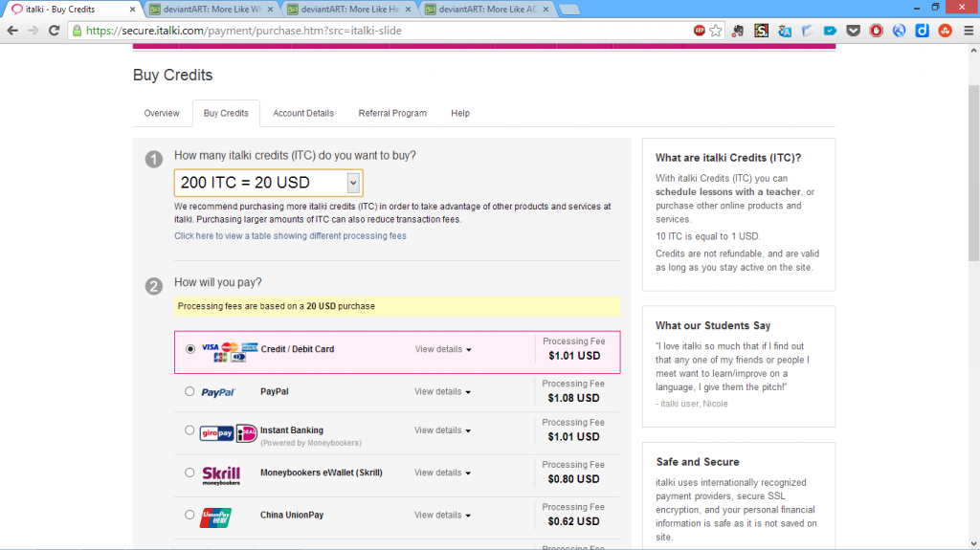
Task: Expand View details for China UnionPay
Action: click(x=442, y=516)
